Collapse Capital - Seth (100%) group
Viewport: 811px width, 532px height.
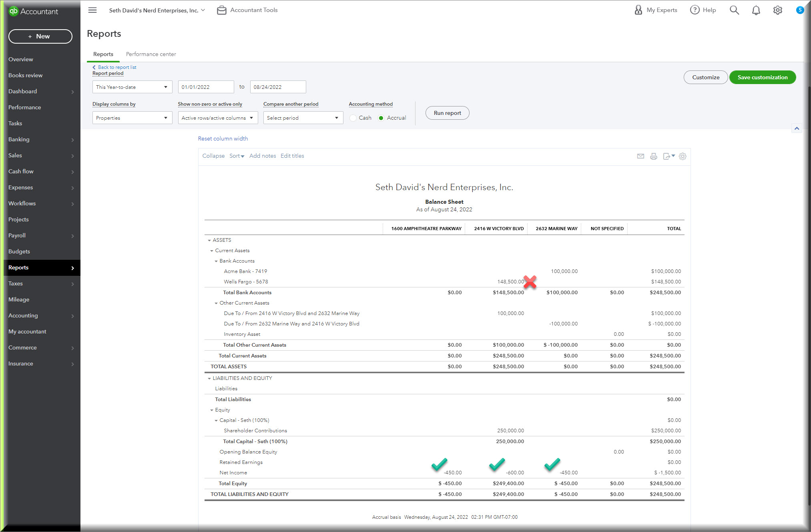(x=216, y=420)
